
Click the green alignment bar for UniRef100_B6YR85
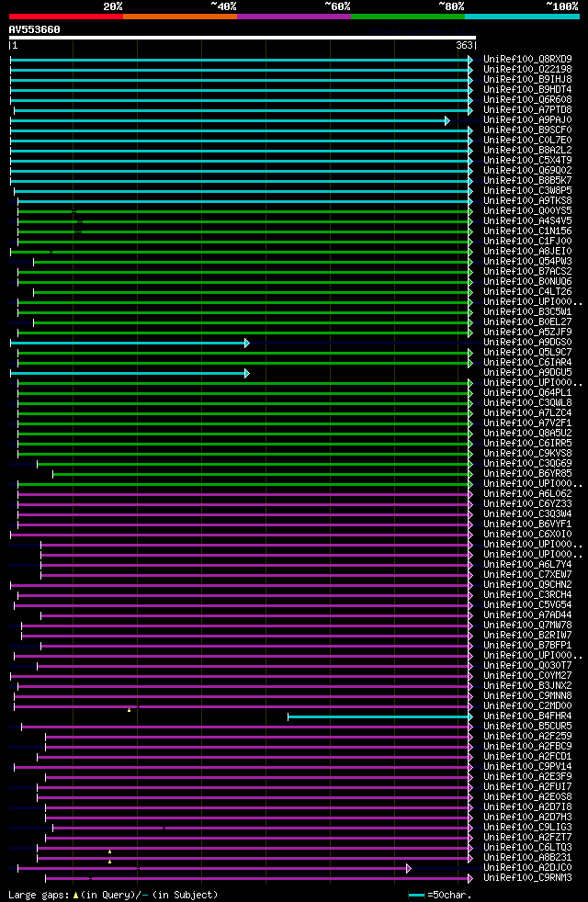pos(262,475)
